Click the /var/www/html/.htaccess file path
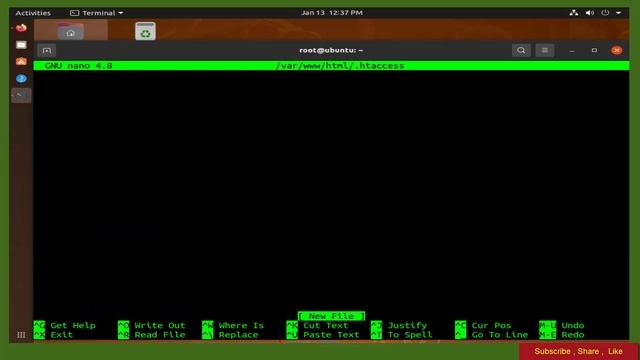This screenshot has width=640, height=360. 340,66
